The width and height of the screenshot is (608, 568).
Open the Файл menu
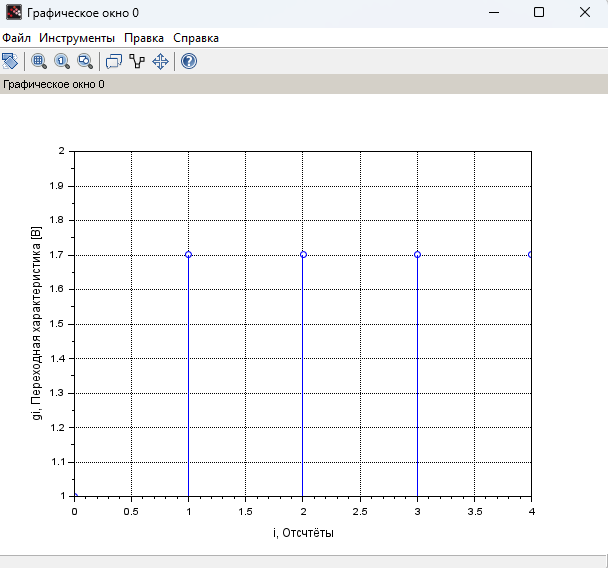[16, 38]
